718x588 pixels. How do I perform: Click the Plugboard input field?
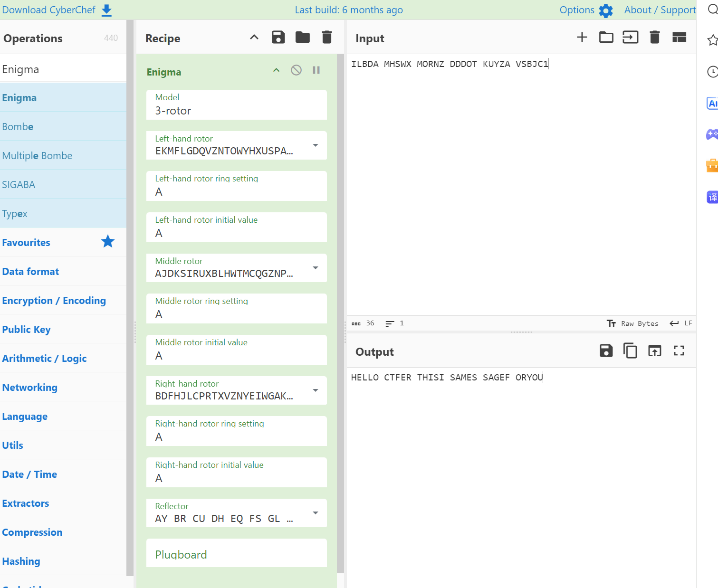[x=237, y=553]
